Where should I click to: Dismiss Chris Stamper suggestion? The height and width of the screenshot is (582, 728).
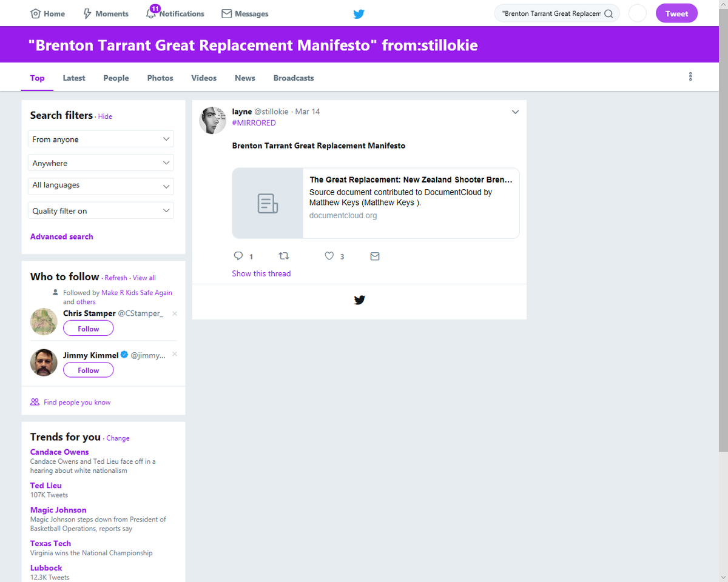[x=175, y=313]
